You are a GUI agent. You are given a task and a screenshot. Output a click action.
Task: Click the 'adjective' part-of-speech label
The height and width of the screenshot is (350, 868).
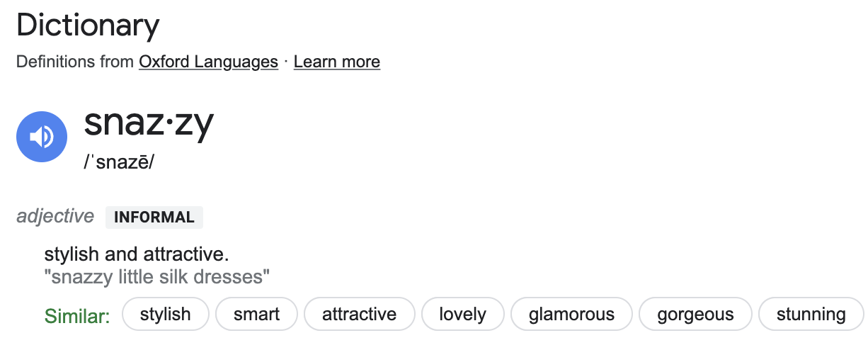[55, 216]
